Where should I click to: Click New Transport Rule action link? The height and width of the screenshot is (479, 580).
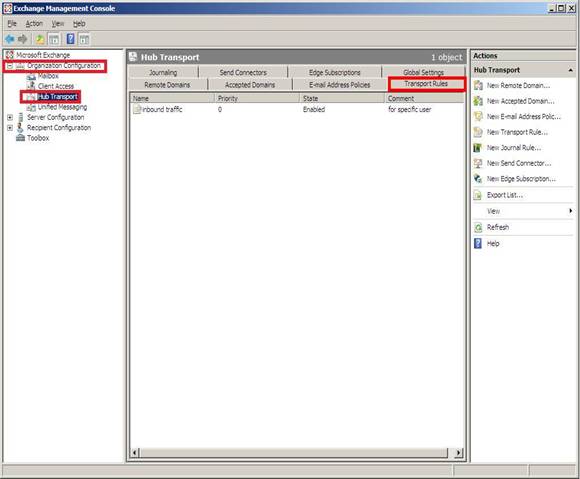(517, 132)
